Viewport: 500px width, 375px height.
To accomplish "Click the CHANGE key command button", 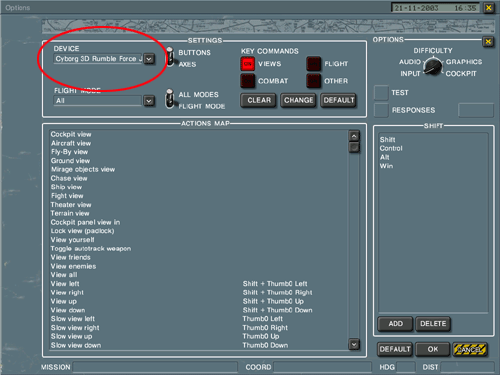I will [298, 100].
